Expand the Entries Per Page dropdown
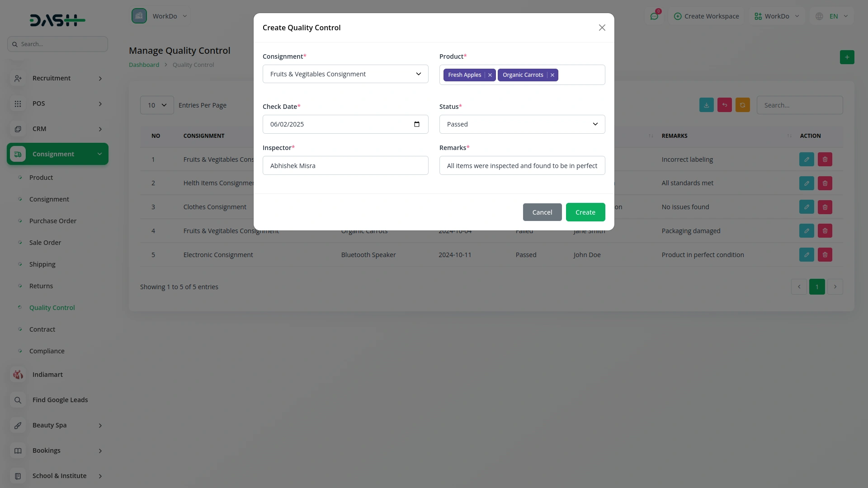The height and width of the screenshot is (488, 868). point(156,105)
